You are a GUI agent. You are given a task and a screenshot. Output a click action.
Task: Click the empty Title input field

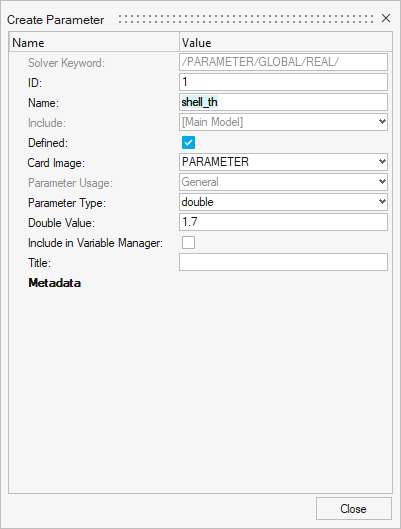[x=283, y=262]
